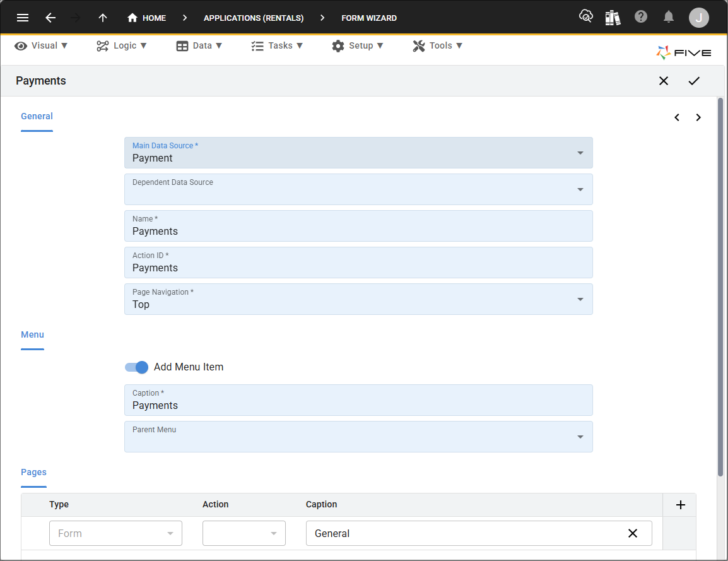This screenshot has height=561, width=728.
Task: Open the library books icon
Action: pyautogui.click(x=613, y=18)
